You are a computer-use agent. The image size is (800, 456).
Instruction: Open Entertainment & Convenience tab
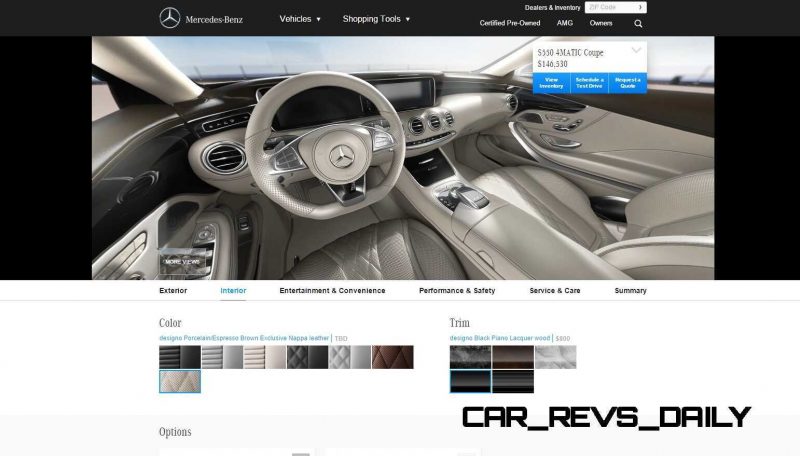point(332,291)
